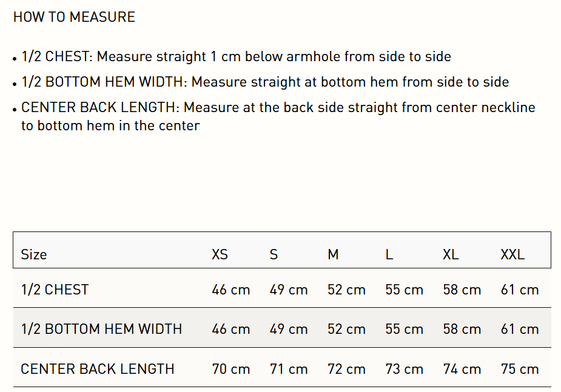
Task: Click the 70 cm back length for XS
Action: (230, 369)
